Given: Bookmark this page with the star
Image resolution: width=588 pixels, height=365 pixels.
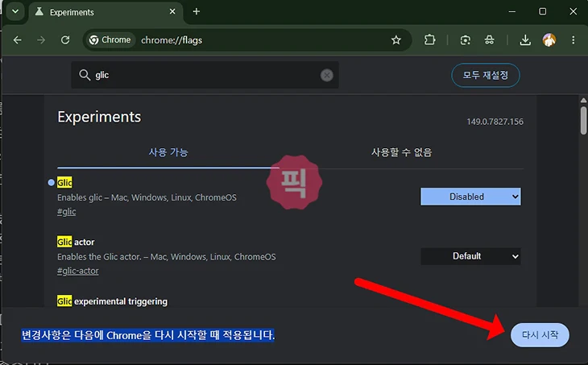Looking at the screenshot, I should 396,39.
